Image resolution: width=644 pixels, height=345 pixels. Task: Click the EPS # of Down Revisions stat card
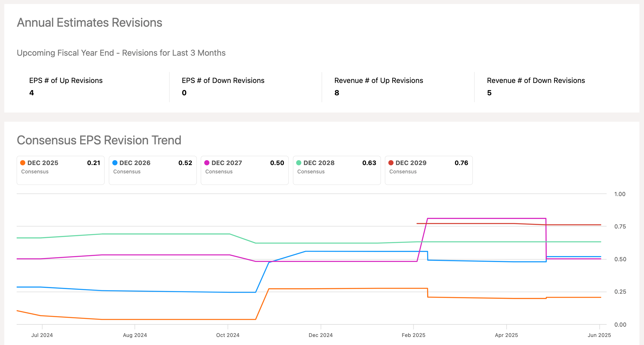coord(223,86)
